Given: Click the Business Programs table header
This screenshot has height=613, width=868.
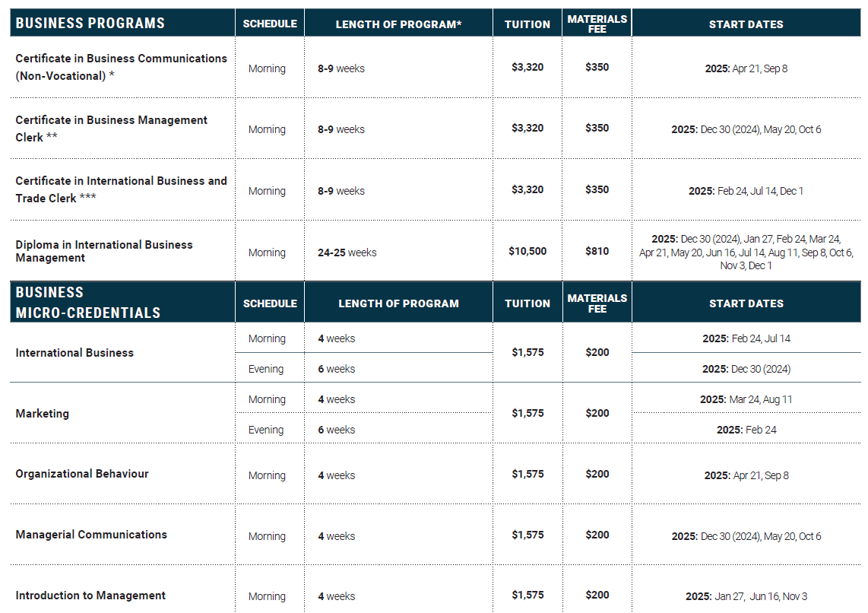Looking at the screenshot, I should [90, 23].
